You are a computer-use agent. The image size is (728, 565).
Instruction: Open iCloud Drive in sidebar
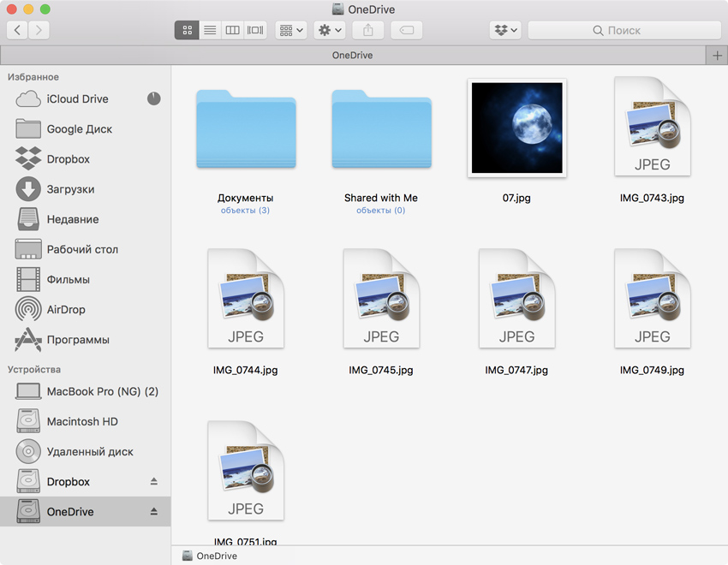point(77,99)
